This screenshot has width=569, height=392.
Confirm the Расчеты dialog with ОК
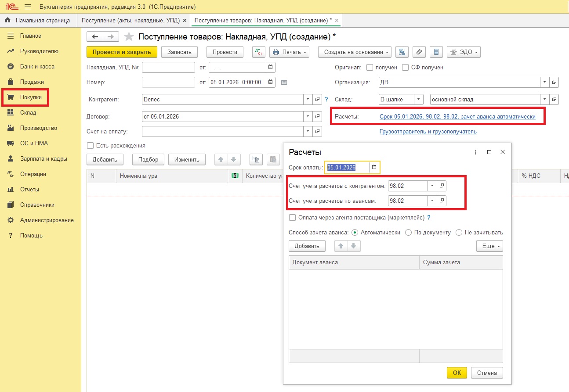pyautogui.click(x=457, y=373)
